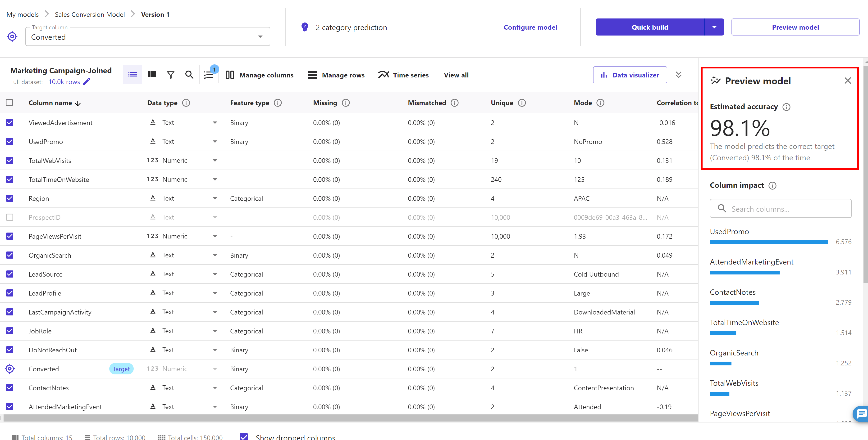Click the UsedPromo column impact bar
This screenshot has height=440, width=868.
769,242
